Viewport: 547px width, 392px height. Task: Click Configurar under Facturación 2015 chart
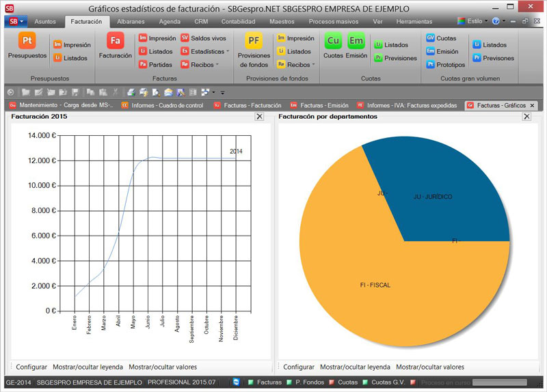click(x=31, y=367)
